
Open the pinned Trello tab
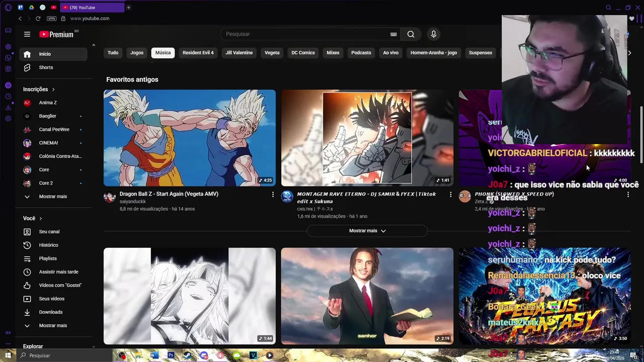click(21, 8)
